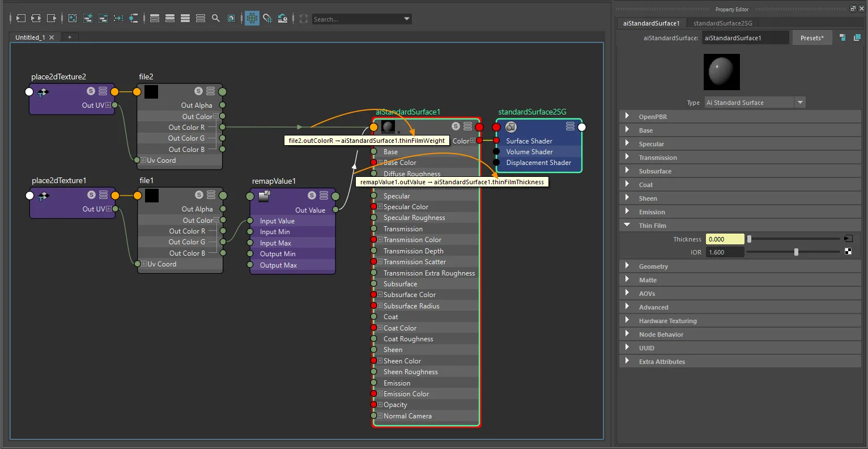Click the remove selected nodes icon
The height and width of the screenshot is (449, 868).
103,19
